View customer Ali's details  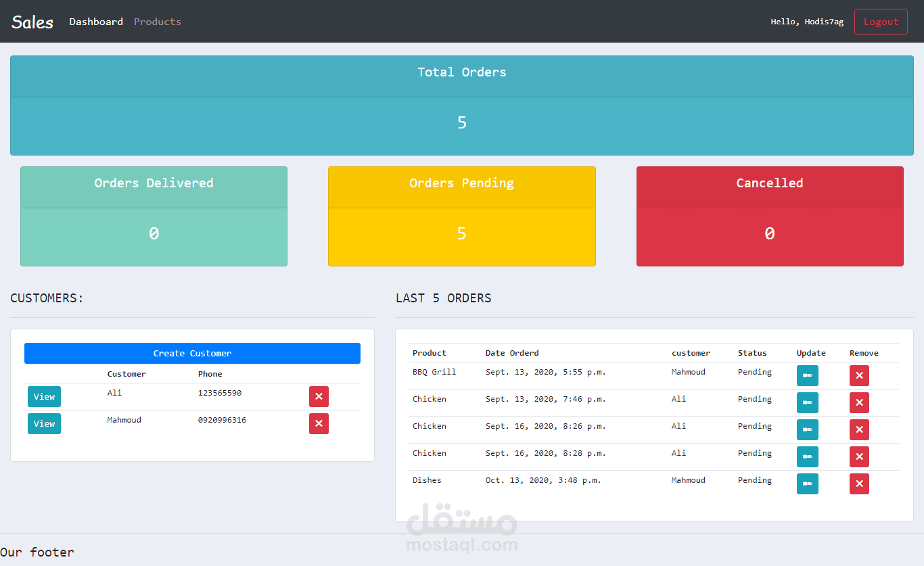pyautogui.click(x=44, y=397)
